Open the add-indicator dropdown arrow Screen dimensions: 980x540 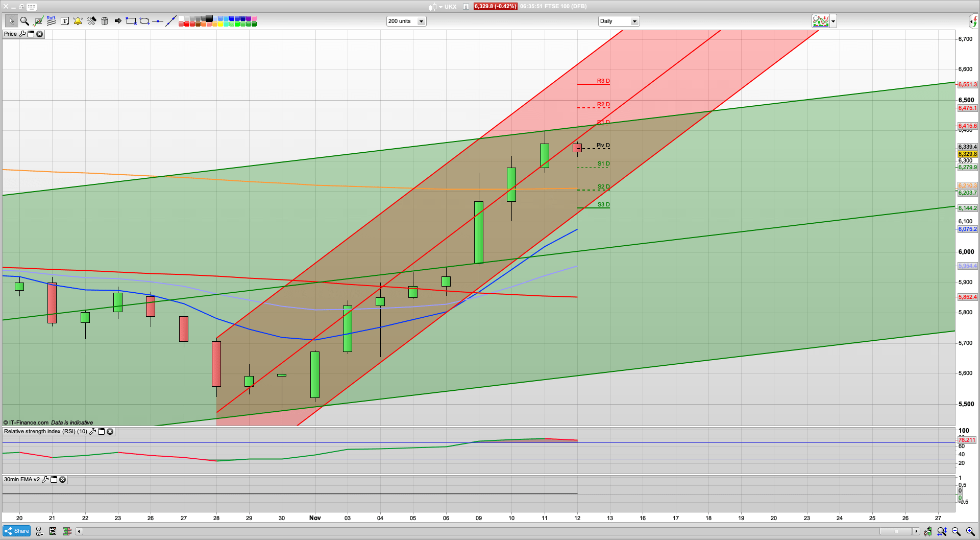point(832,21)
